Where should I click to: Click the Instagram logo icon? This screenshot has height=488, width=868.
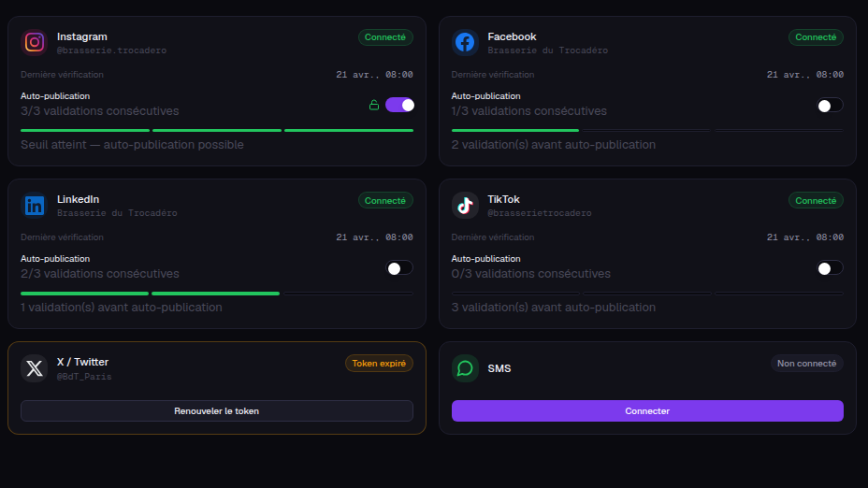tap(35, 42)
